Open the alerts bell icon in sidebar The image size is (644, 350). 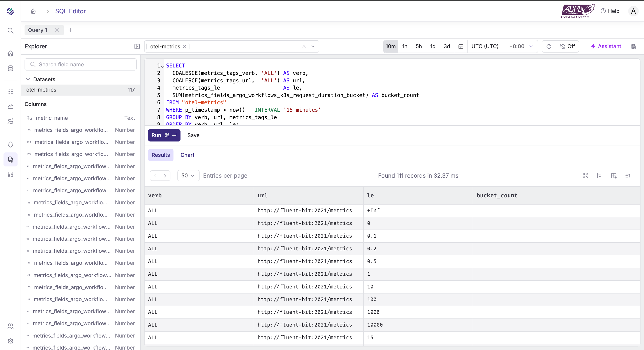point(10,145)
